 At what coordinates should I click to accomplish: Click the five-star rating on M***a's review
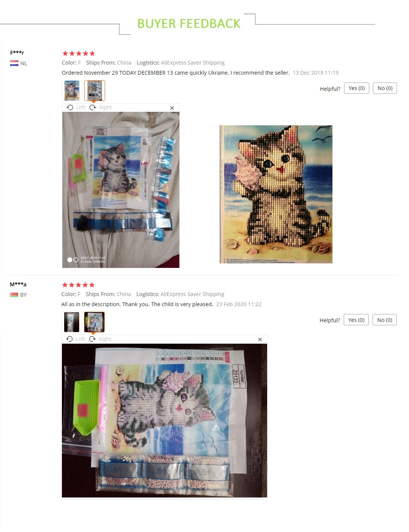click(78, 285)
